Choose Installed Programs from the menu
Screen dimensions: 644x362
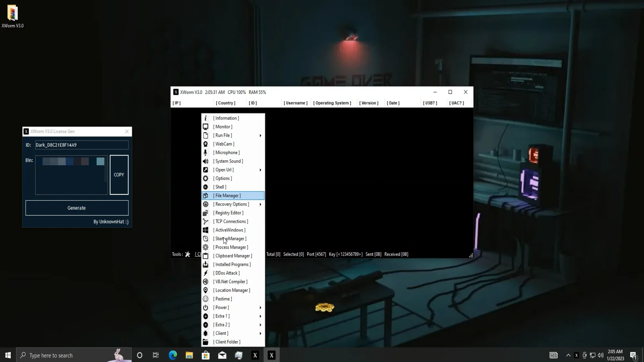(233, 264)
